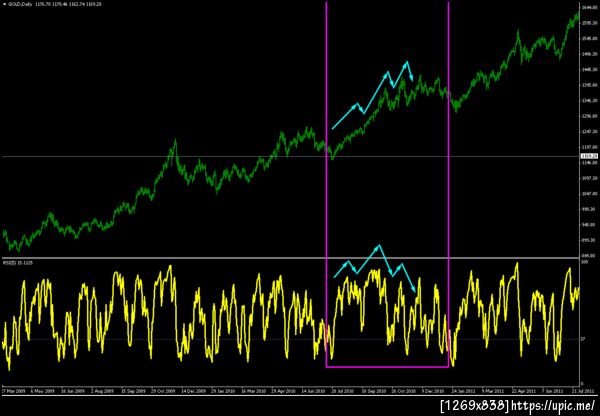
Task: Click the 28 Jul 2010 date label
Action: (x=344, y=392)
